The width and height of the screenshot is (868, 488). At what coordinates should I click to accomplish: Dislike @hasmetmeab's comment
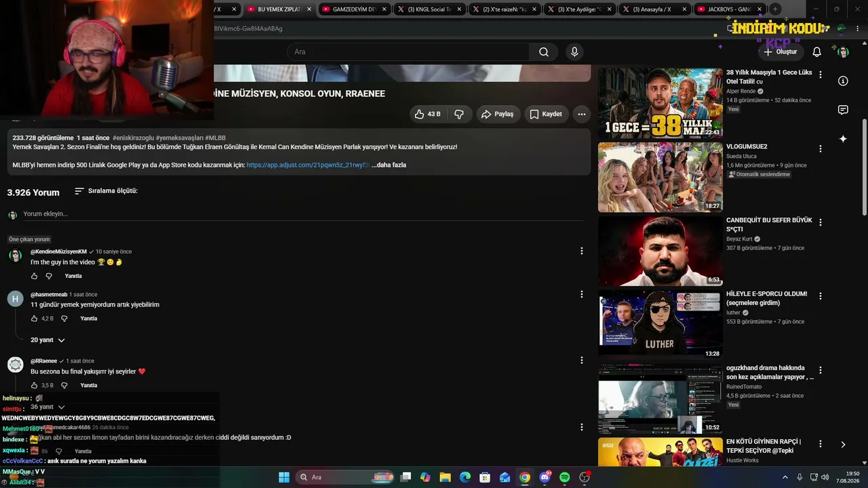(x=64, y=319)
